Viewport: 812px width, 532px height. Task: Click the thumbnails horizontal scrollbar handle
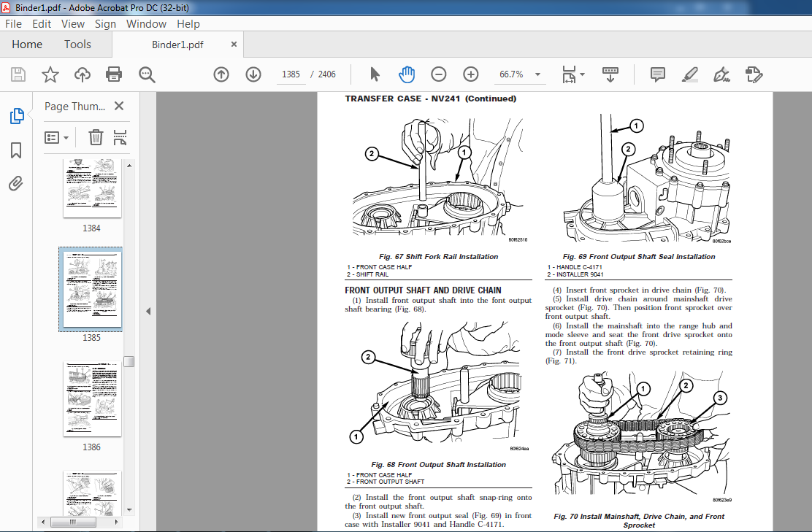pos(73,522)
